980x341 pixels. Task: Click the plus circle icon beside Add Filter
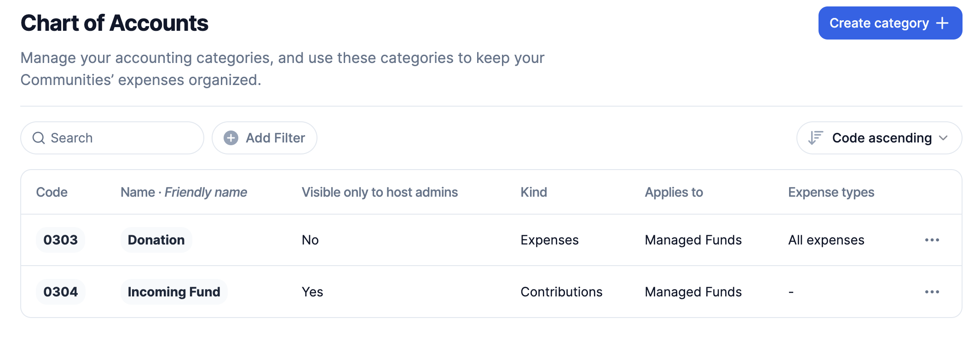click(x=231, y=138)
